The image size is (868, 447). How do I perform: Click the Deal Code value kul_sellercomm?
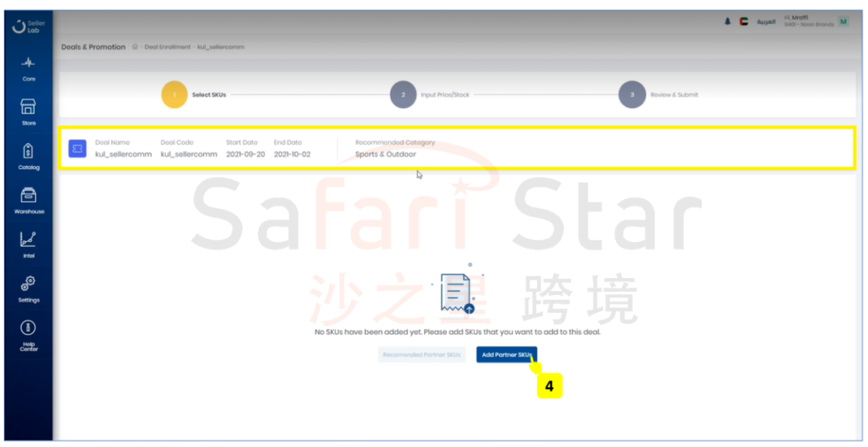[x=189, y=154]
